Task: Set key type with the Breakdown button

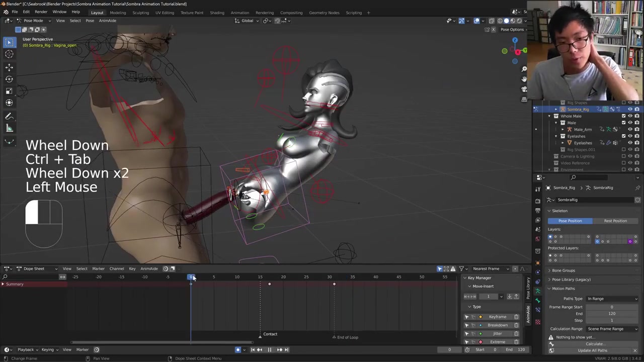Action: pos(497,325)
